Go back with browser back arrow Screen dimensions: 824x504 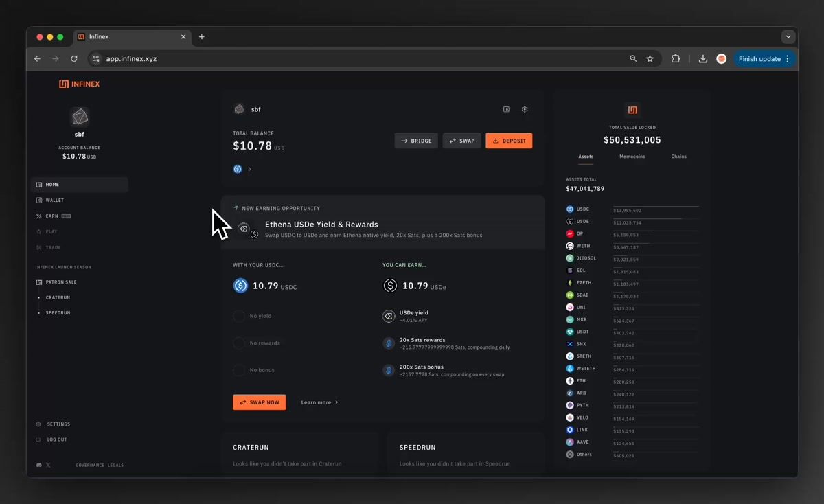pyautogui.click(x=38, y=59)
